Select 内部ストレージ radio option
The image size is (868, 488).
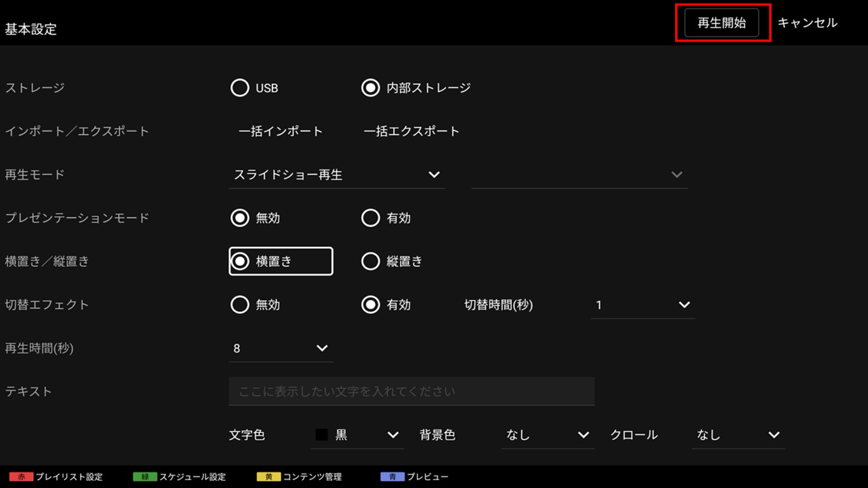point(370,88)
